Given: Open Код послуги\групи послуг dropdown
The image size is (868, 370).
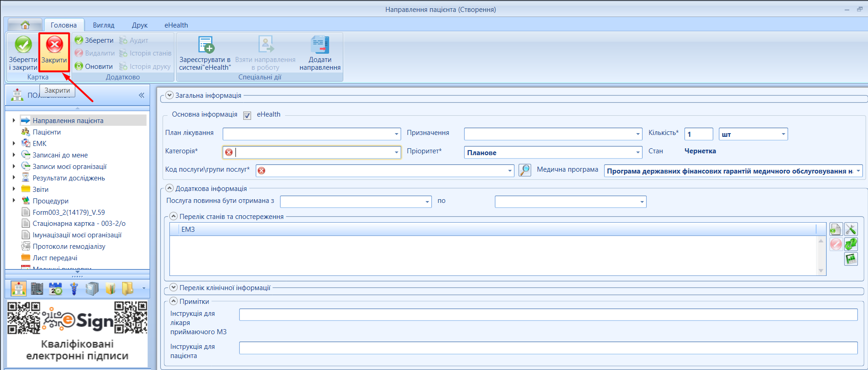Looking at the screenshot, I should point(510,171).
